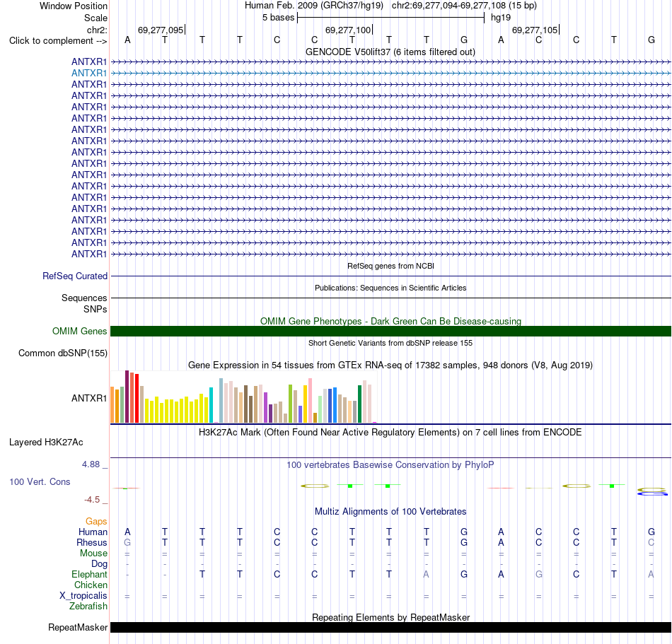
Task: Click the -4.5 PhyloP lower scale value
Action: (92, 500)
